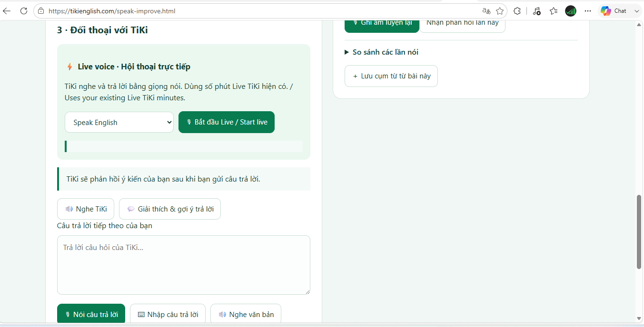Open Copilot Chat
The height and width of the screenshot is (327, 644).
click(614, 11)
